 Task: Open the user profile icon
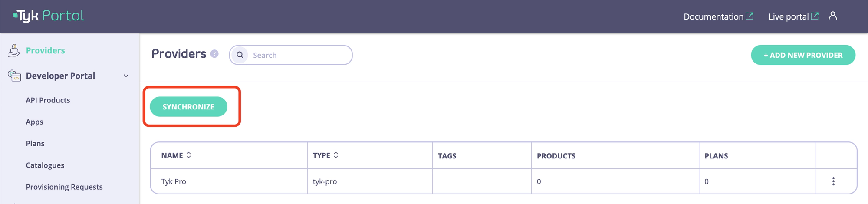pos(832,16)
